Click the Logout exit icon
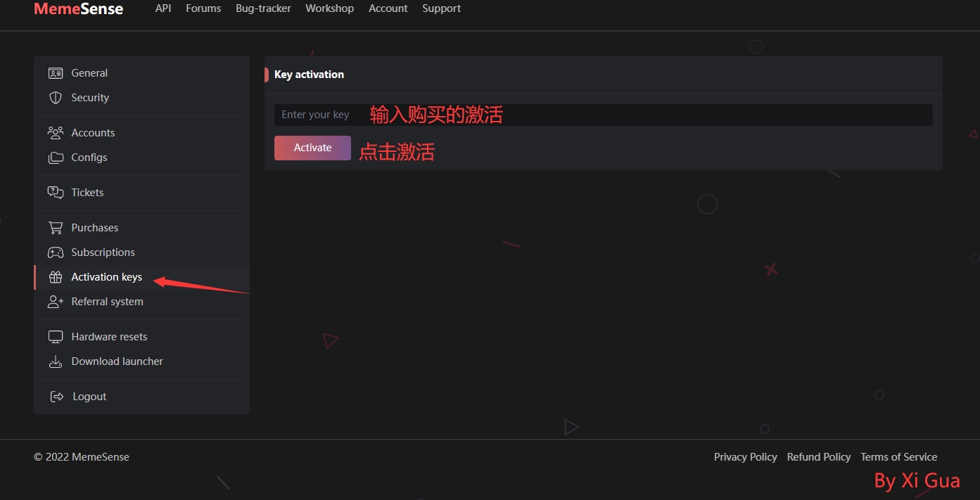Screen dimensions: 980x500 (57, 397)
